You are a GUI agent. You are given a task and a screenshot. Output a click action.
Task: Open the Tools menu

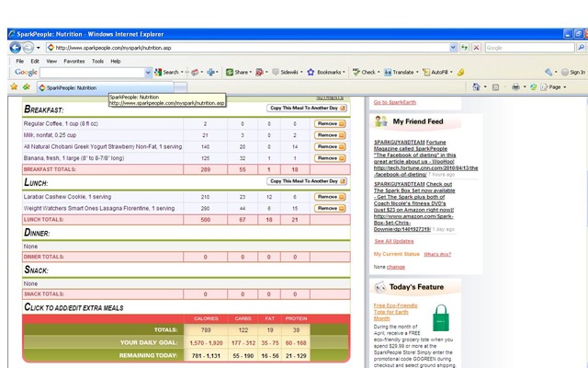[97, 62]
